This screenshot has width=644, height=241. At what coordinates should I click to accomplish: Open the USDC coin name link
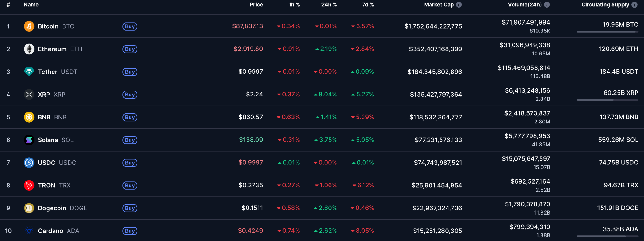[x=47, y=163]
